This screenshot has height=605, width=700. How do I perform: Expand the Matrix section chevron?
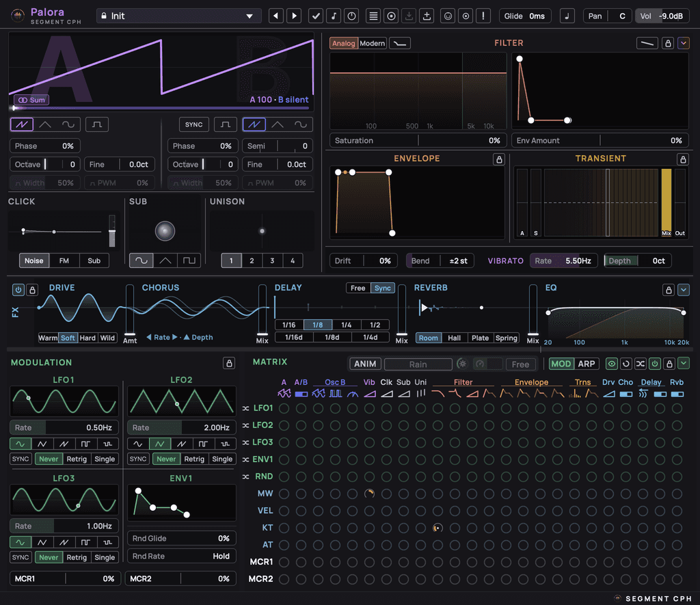point(684,364)
